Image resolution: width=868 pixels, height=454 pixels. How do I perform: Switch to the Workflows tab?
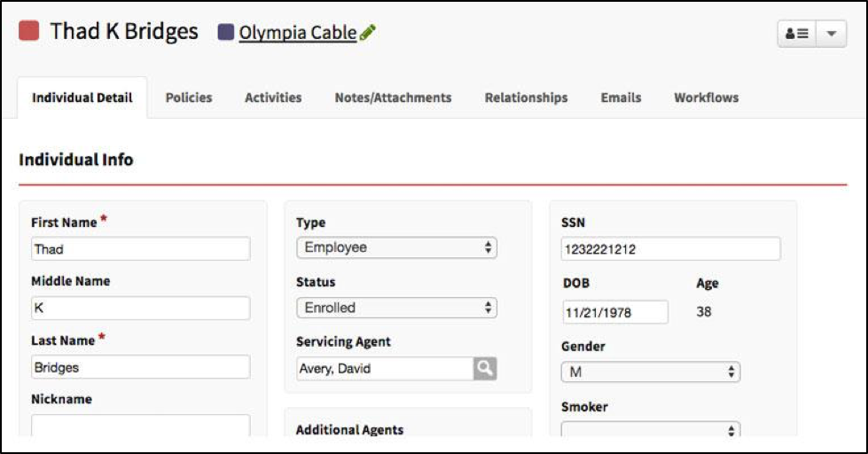coord(707,98)
